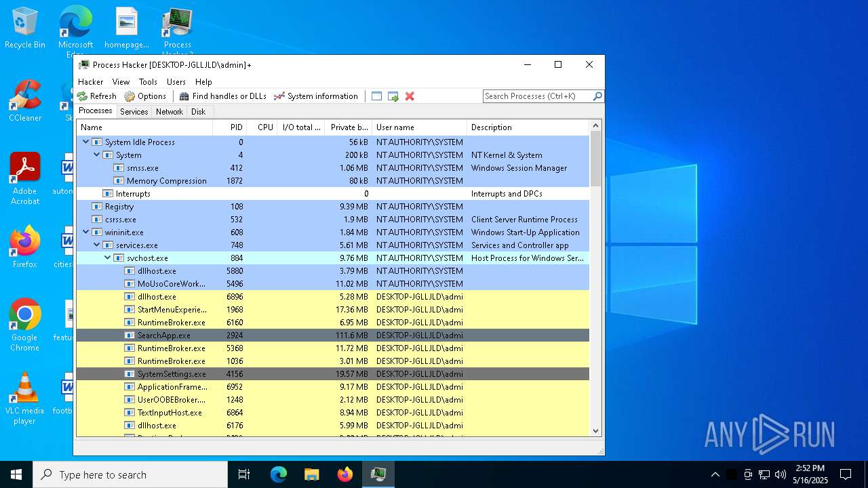Open Options from the toolbar

(x=145, y=96)
